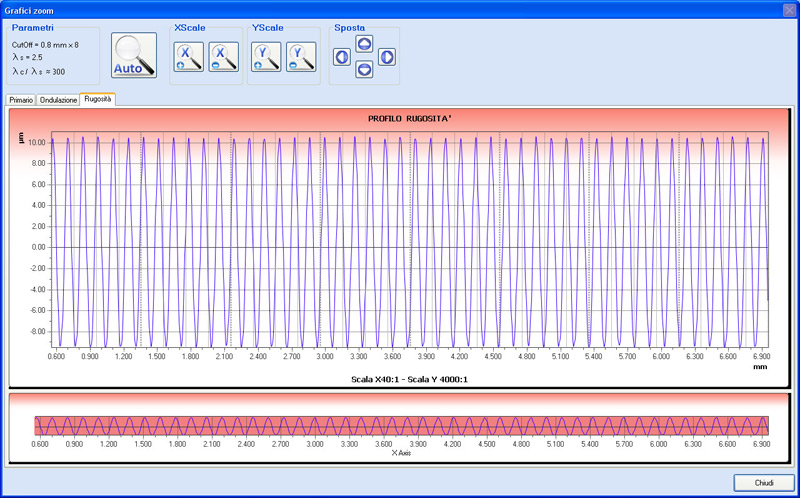
Task: Click the CutOff parameter text
Action: 45,45
